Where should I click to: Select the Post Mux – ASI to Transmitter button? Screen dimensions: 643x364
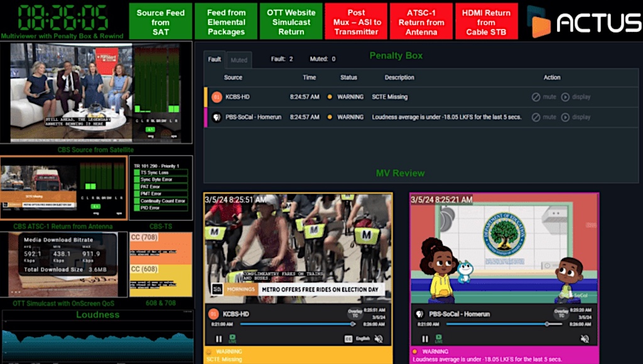point(356,22)
